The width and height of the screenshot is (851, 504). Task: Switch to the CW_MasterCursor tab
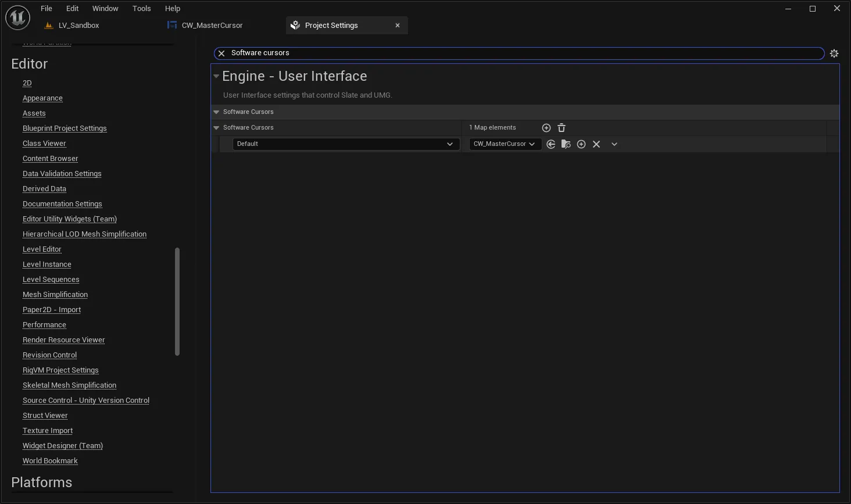pos(205,26)
